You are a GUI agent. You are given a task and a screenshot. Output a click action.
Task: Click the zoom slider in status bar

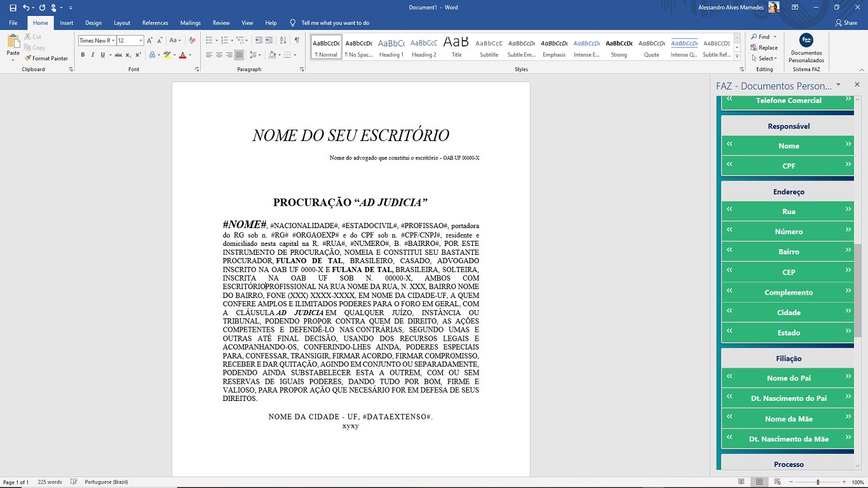(818, 482)
